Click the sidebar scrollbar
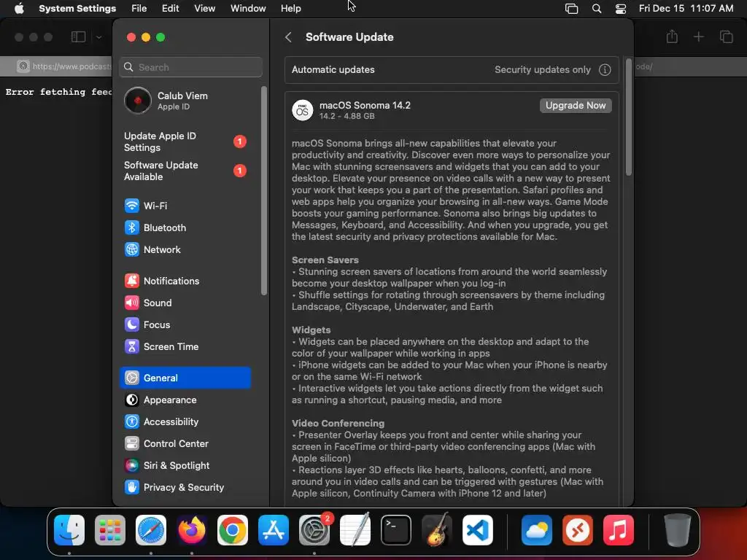747x560 pixels. 264,190
